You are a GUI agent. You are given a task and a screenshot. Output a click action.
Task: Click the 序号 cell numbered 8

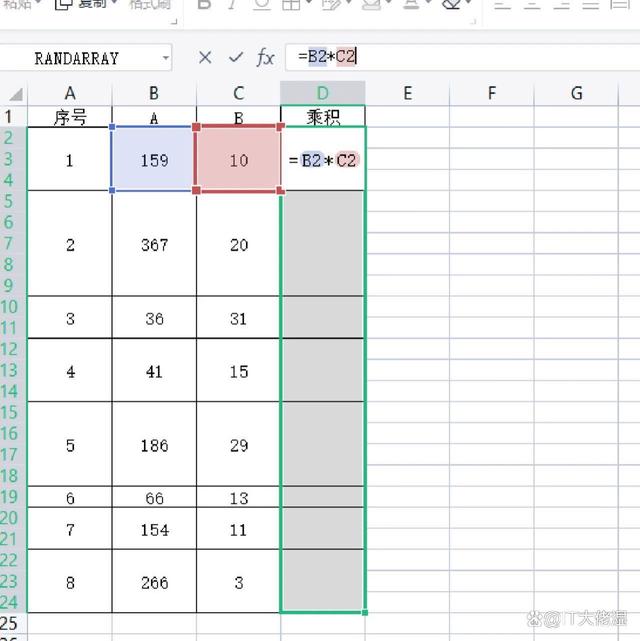point(70,582)
